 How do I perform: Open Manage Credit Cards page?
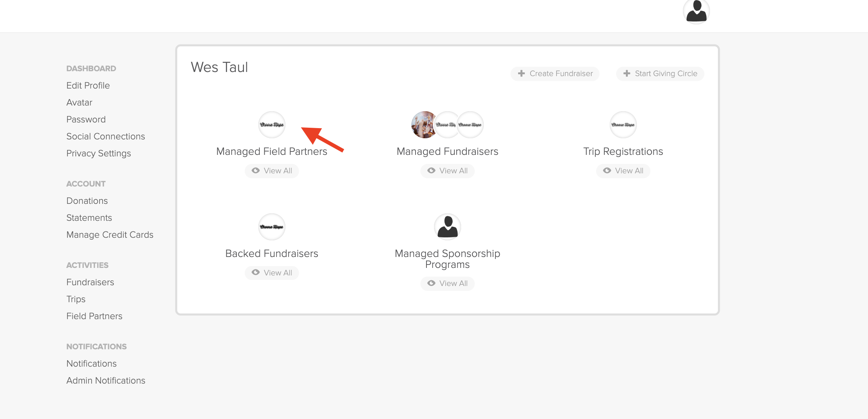click(x=110, y=235)
